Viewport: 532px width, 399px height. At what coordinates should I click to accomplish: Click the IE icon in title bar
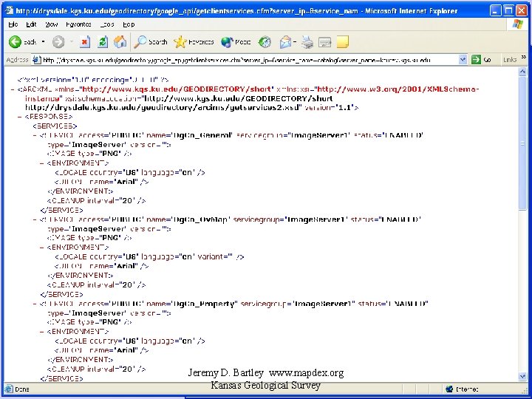(x=10, y=11)
